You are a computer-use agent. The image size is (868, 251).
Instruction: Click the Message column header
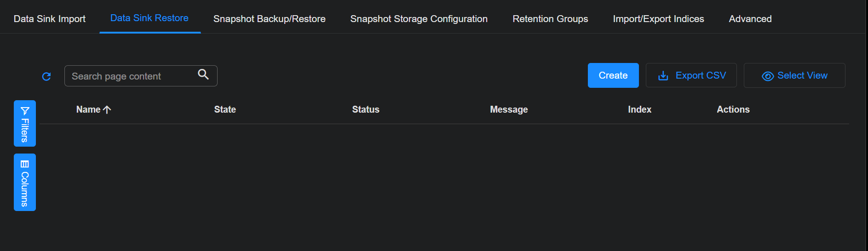[509, 109]
